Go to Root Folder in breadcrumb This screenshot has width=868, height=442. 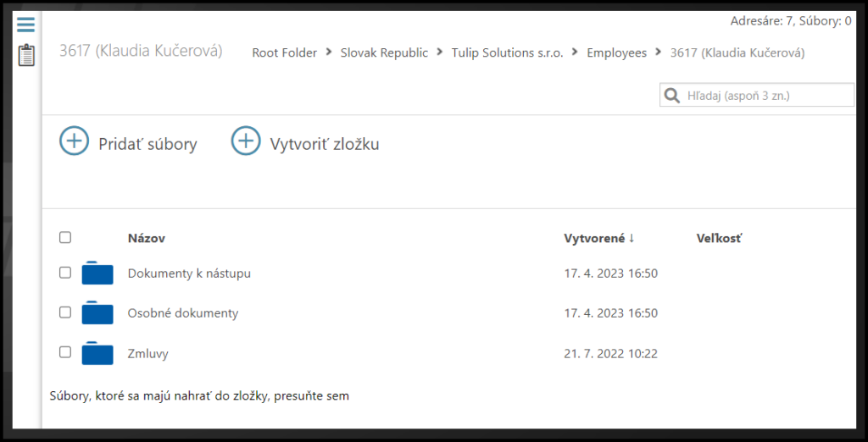pyautogui.click(x=284, y=52)
